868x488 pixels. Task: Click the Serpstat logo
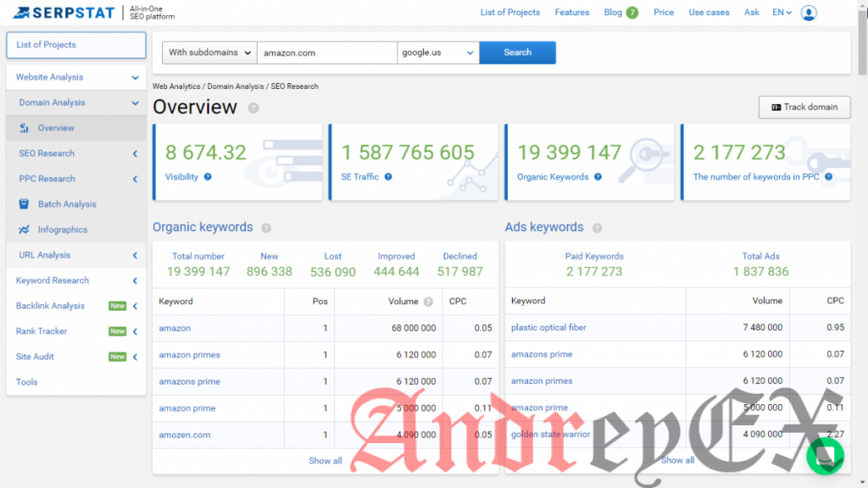(64, 12)
